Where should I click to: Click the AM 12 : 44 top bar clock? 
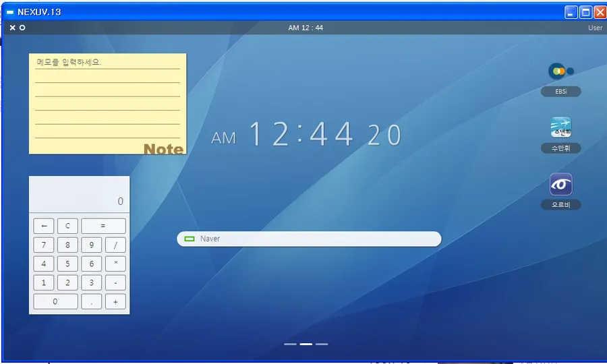pos(306,28)
